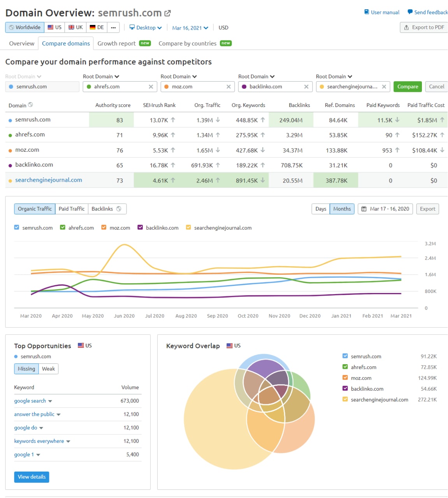448x498 pixels.
Task: Toggle backlinko.com checkbox in chart legend
Action: coord(140,227)
